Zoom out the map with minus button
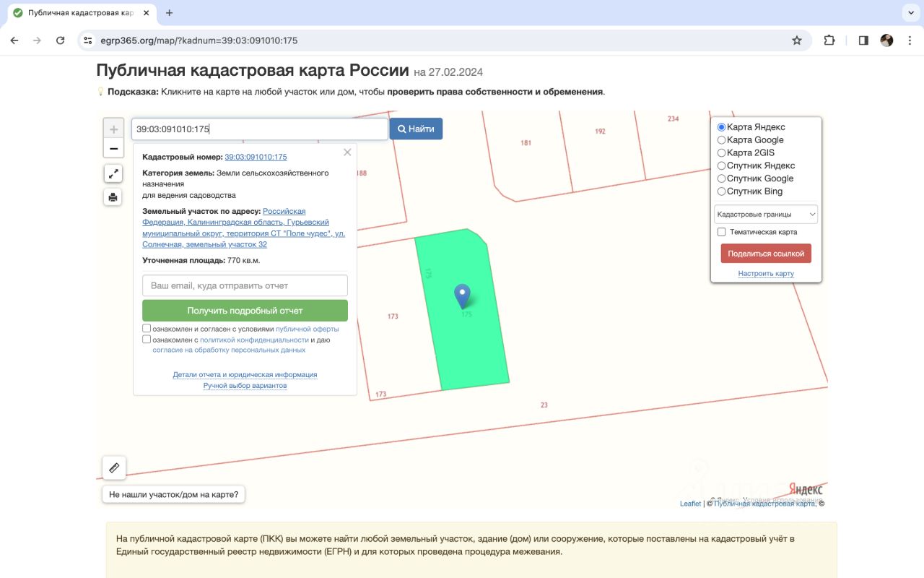The image size is (924, 578). 113,149
